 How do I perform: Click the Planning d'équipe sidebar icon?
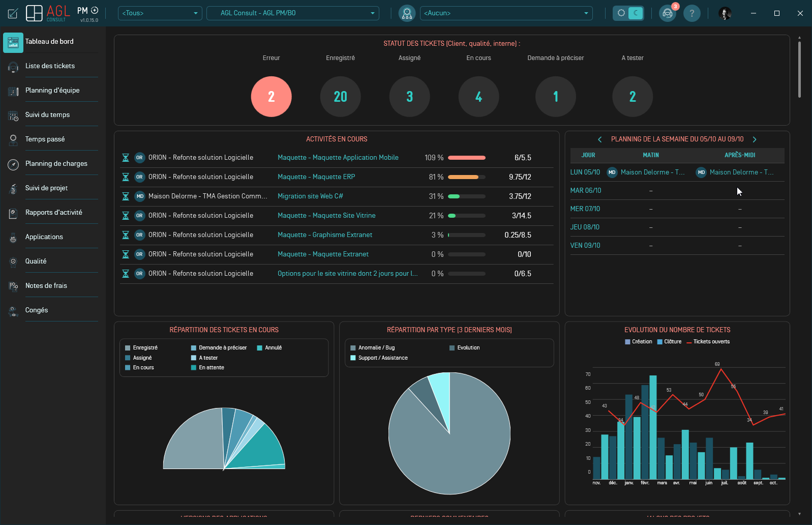click(13, 91)
